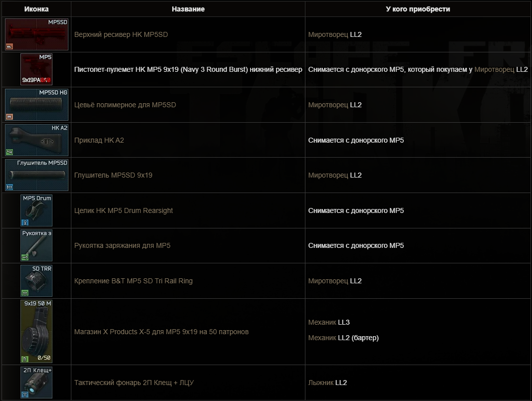Screen dimensions: 532x401
Task: Click the 2П Клещ+ flashlight icon
Action: (x=36, y=383)
